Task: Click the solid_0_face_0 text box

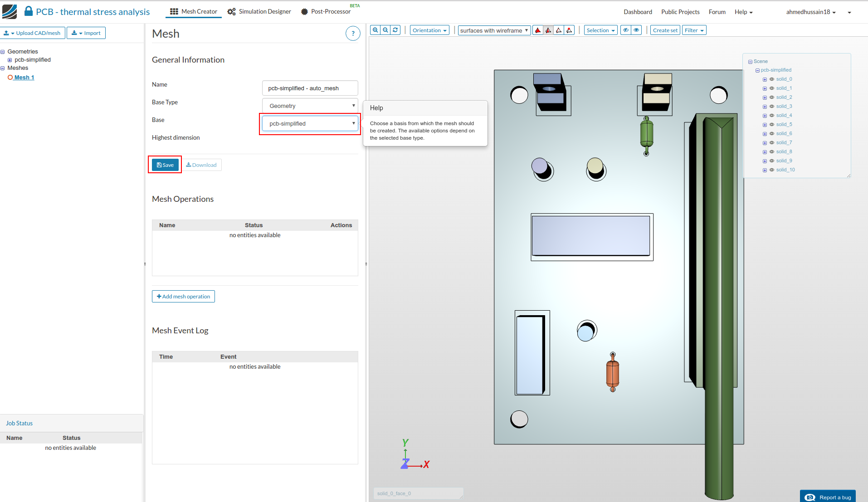Action: [418, 493]
